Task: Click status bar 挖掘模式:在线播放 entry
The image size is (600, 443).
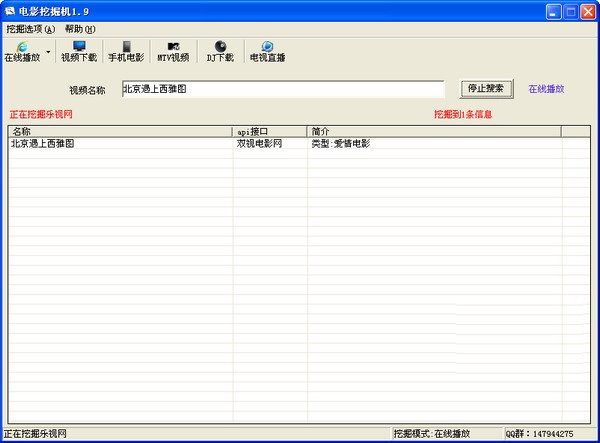Action: (x=432, y=433)
